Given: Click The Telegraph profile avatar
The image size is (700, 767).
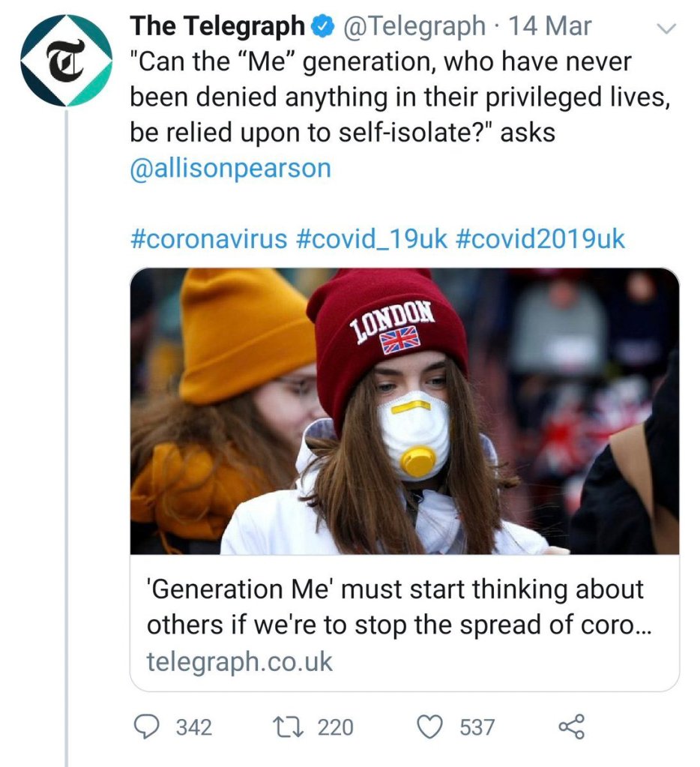Looking at the screenshot, I should pos(66,60).
